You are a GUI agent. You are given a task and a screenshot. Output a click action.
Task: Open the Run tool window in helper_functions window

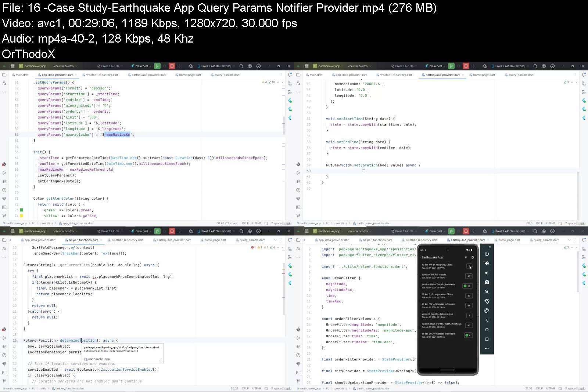pyautogui.click(x=4, y=338)
